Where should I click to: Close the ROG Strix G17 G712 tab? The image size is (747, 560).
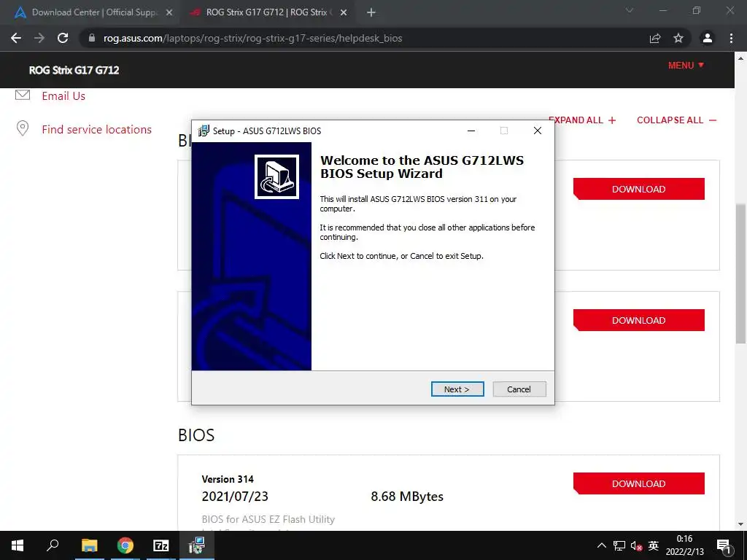[343, 13]
